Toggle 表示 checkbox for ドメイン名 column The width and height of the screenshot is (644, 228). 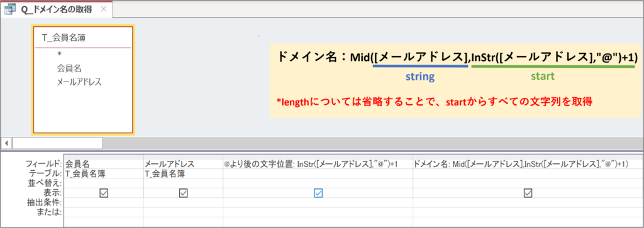tap(528, 193)
